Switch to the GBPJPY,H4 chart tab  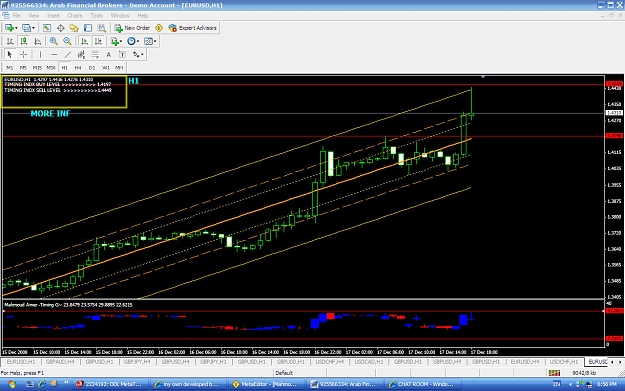(x=137, y=362)
